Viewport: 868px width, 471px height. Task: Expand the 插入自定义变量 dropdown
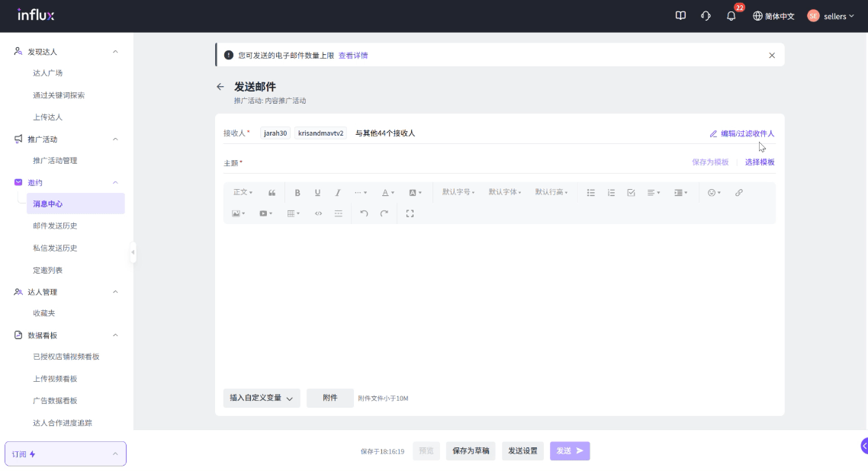click(x=261, y=398)
